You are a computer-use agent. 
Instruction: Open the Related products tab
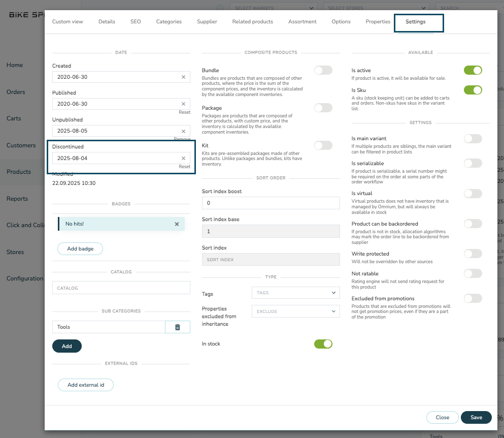252,22
